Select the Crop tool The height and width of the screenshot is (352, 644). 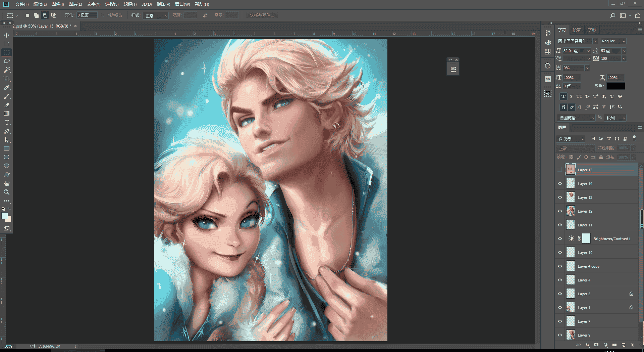coord(6,79)
